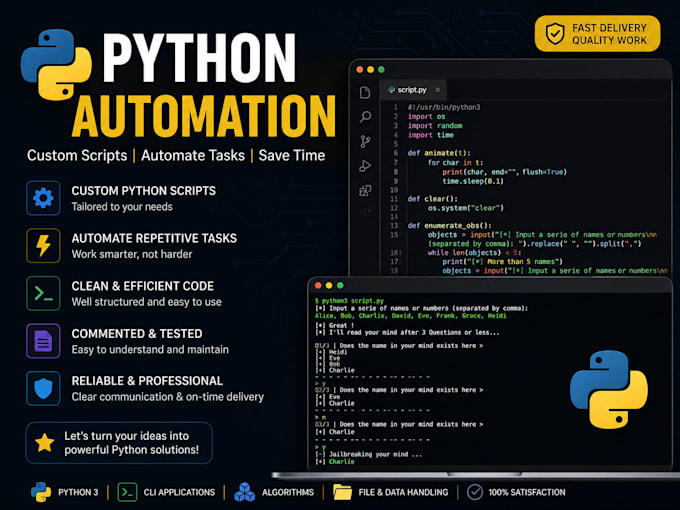Click the white "PYTHON" title text

pyautogui.click(x=199, y=58)
